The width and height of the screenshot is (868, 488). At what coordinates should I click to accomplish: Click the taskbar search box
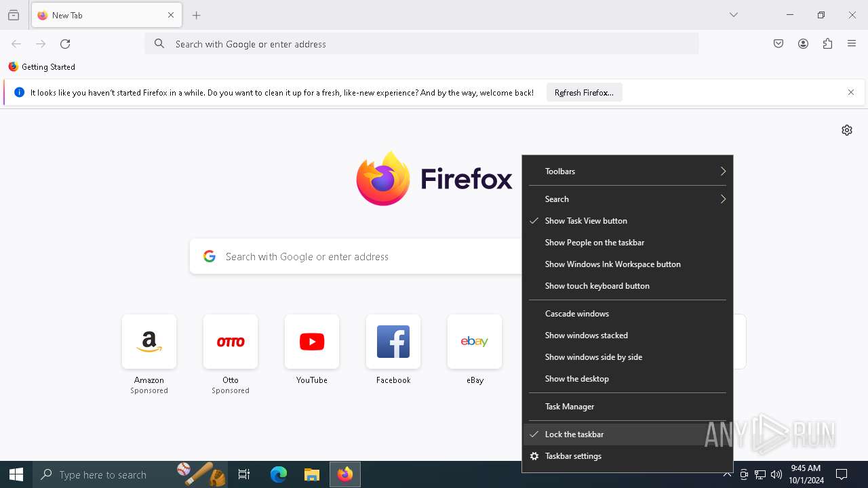click(x=131, y=474)
